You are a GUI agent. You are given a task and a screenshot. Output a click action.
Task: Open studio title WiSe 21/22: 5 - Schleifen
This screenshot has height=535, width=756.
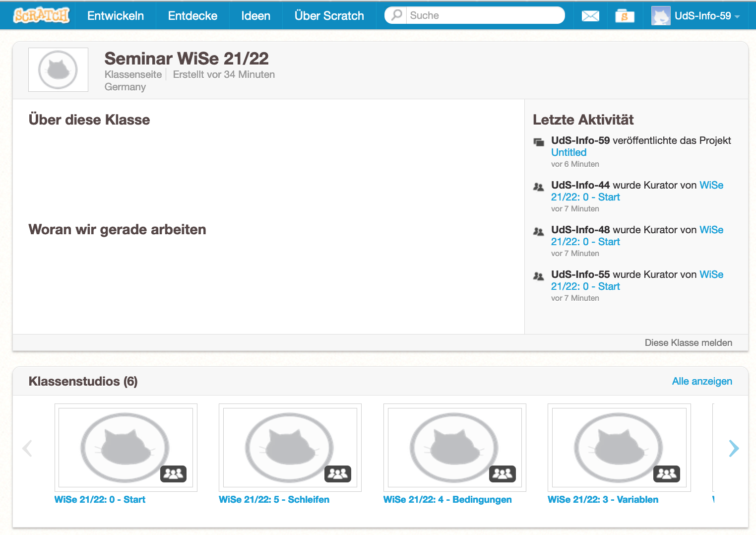click(274, 500)
